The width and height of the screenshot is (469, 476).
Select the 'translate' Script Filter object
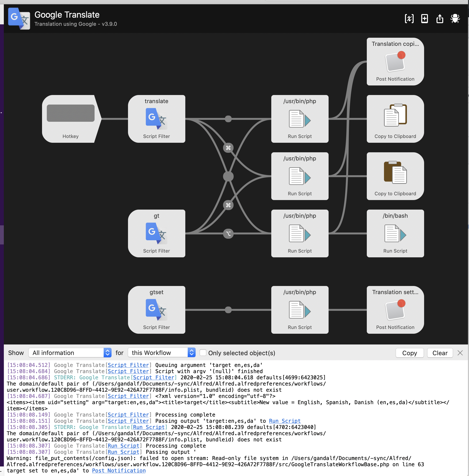156,119
